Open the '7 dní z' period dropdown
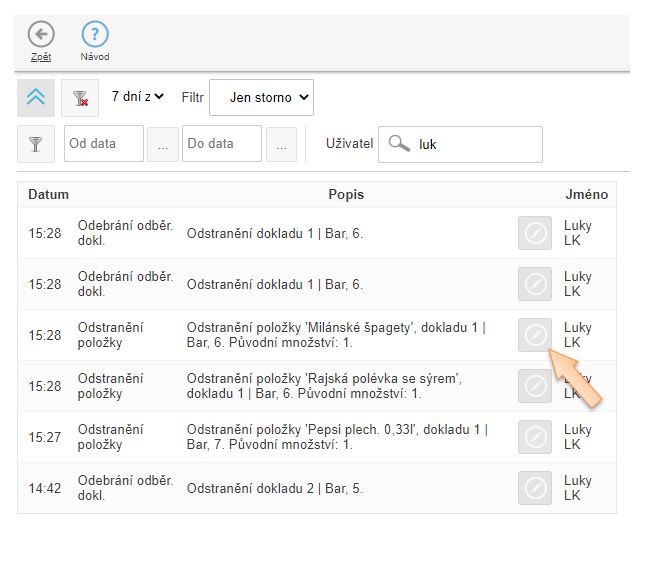The width and height of the screenshot is (648, 568). [x=138, y=97]
